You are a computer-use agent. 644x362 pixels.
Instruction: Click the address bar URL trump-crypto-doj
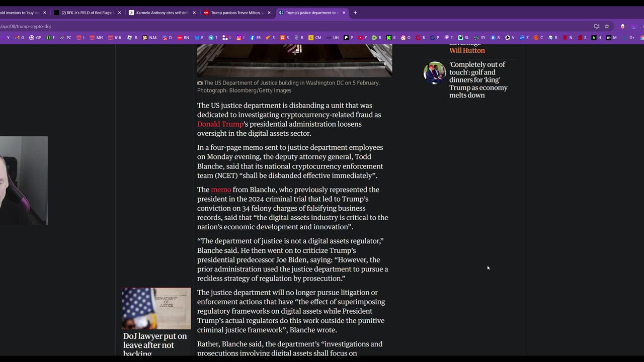(x=26, y=26)
